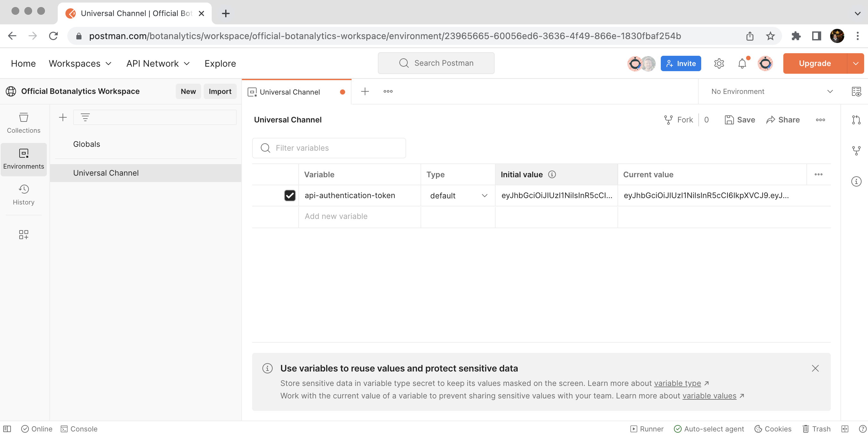The height and width of the screenshot is (434, 868).
Task: Click the user avatar in Postman header
Action: pos(765,63)
